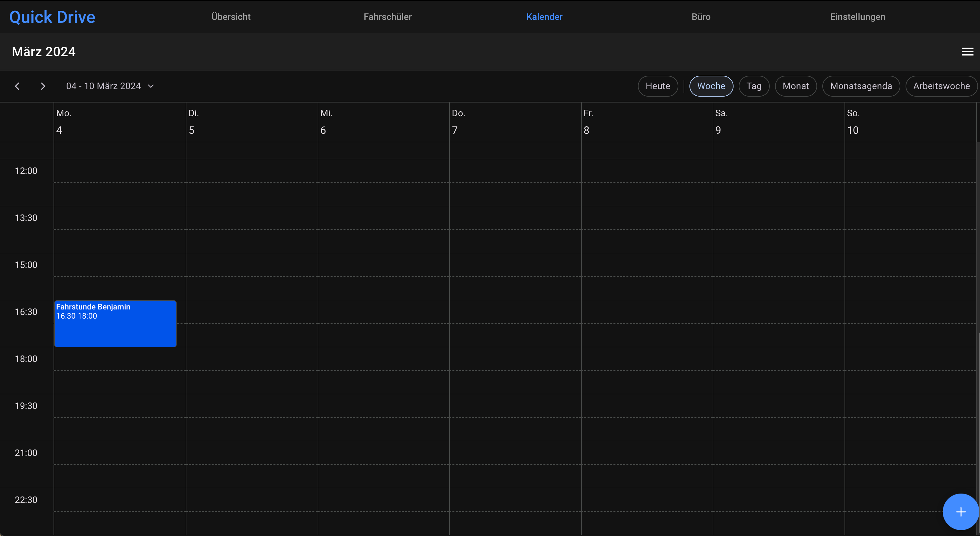Toggle the Monatsagenda view mode
This screenshot has width=980, height=536.
[861, 86]
